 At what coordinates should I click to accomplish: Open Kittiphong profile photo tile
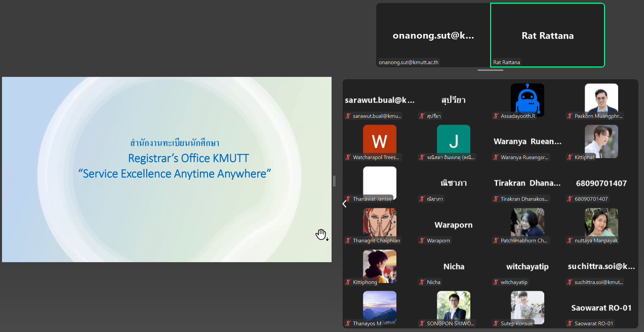coord(380,266)
